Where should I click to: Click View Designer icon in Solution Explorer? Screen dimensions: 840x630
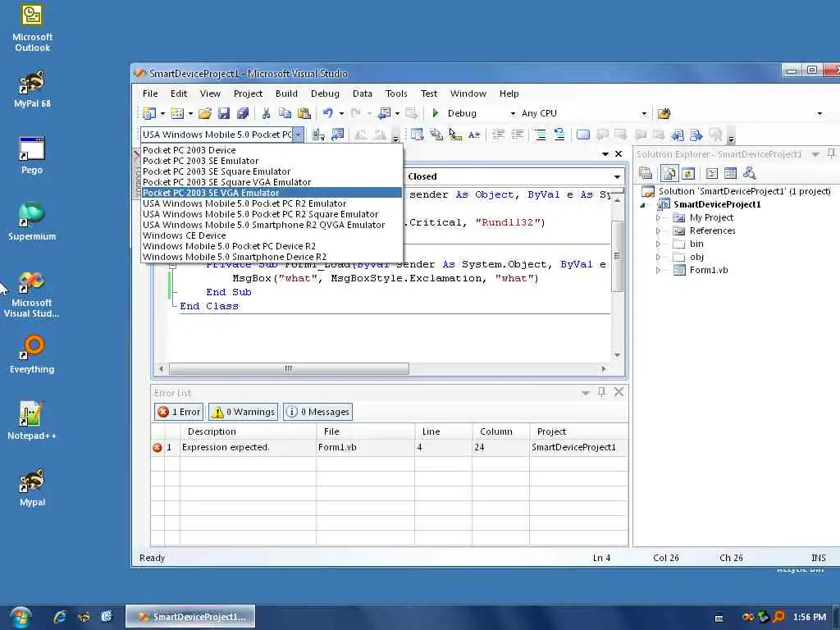point(730,173)
